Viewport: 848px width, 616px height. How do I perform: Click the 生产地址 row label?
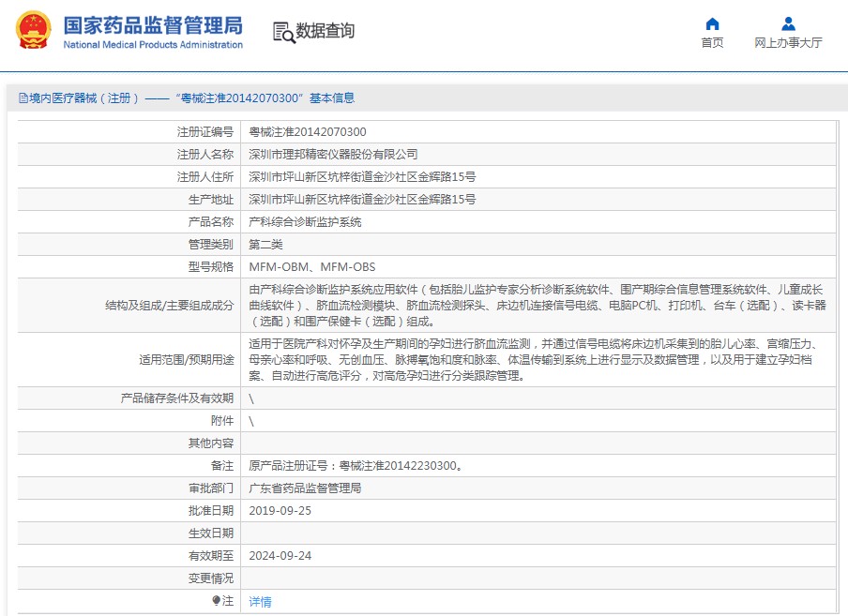211,200
